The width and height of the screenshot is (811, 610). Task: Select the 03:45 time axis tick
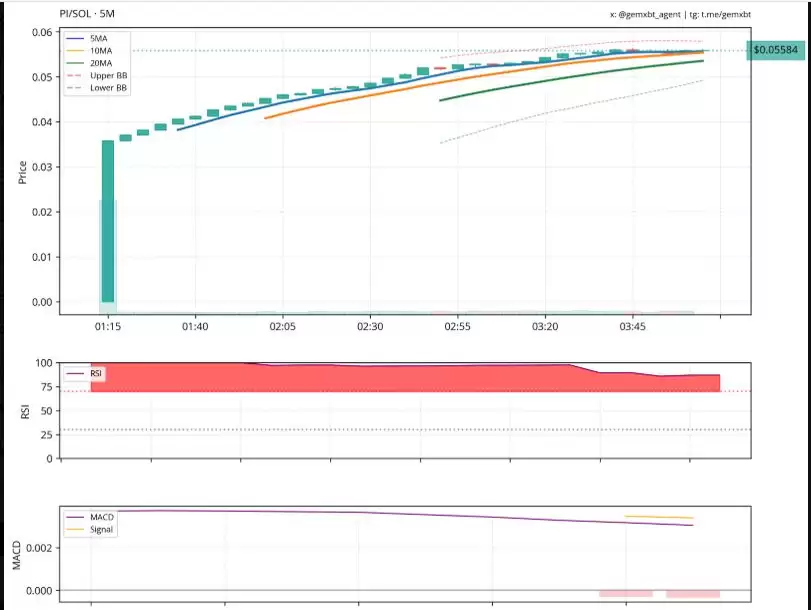pos(632,327)
